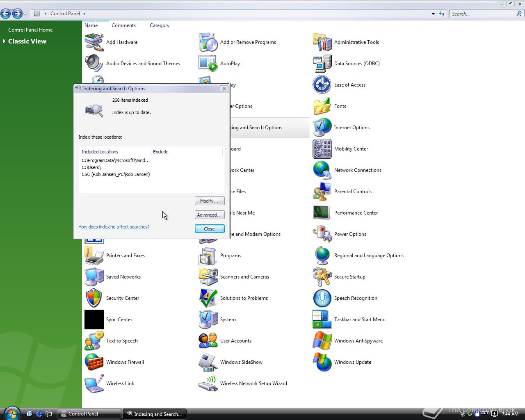Open the Saved Networks icon

(94, 277)
